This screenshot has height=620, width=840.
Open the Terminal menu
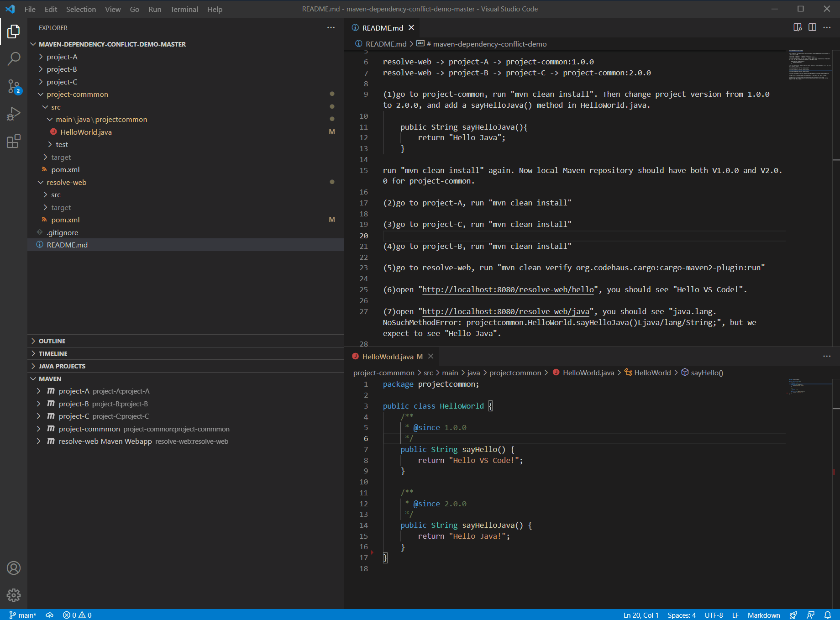coord(184,9)
